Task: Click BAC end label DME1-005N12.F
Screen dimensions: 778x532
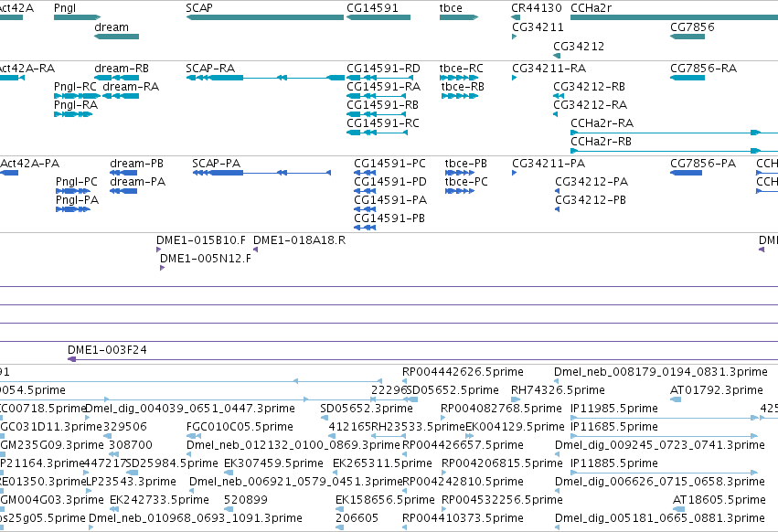Action: [206, 259]
